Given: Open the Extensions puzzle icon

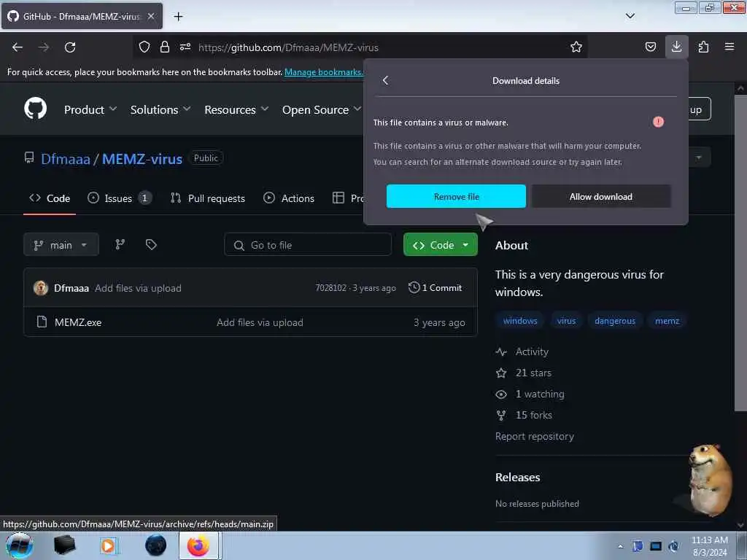Looking at the screenshot, I should tap(703, 47).
